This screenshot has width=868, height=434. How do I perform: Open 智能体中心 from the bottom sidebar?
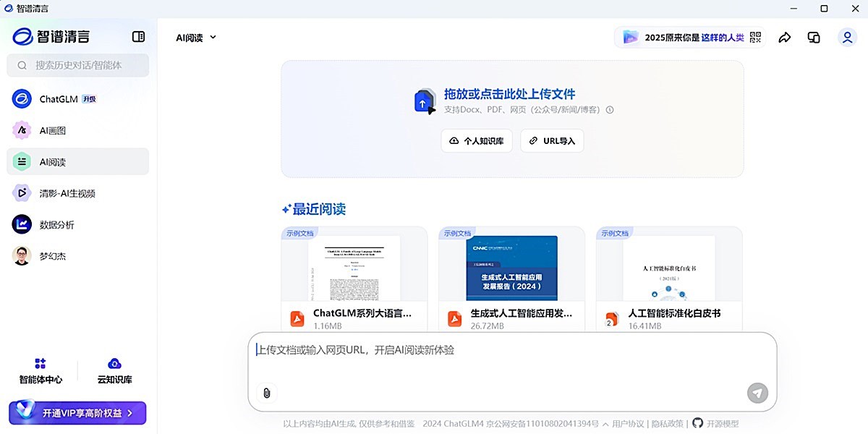coord(41,369)
